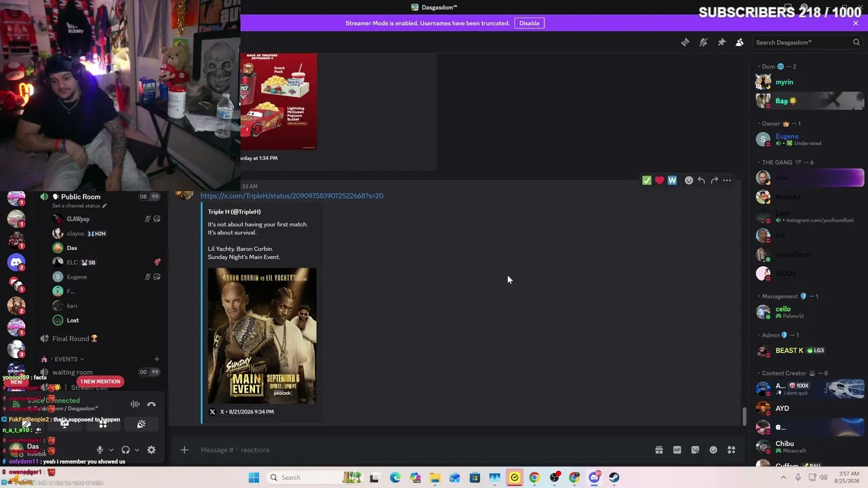The width and height of the screenshot is (868, 488).
Task: Jump to the 1 New Mention pill
Action: (x=100, y=382)
